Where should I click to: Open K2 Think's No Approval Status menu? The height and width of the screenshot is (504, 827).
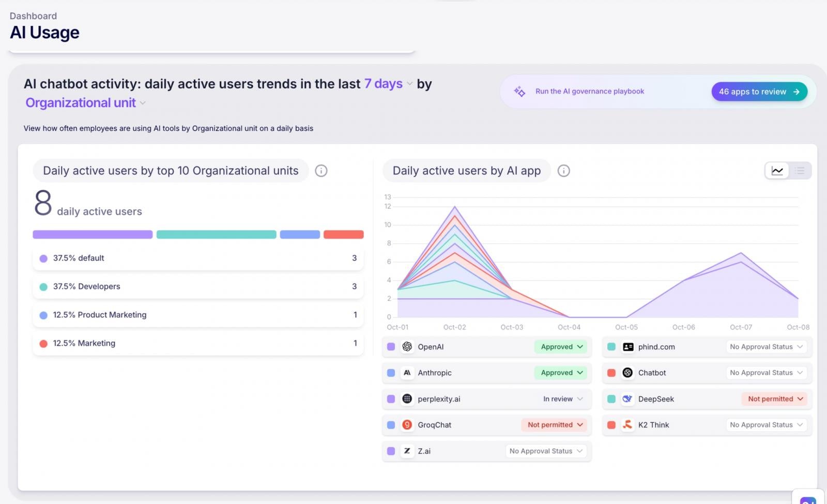pyautogui.click(x=765, y=424)
